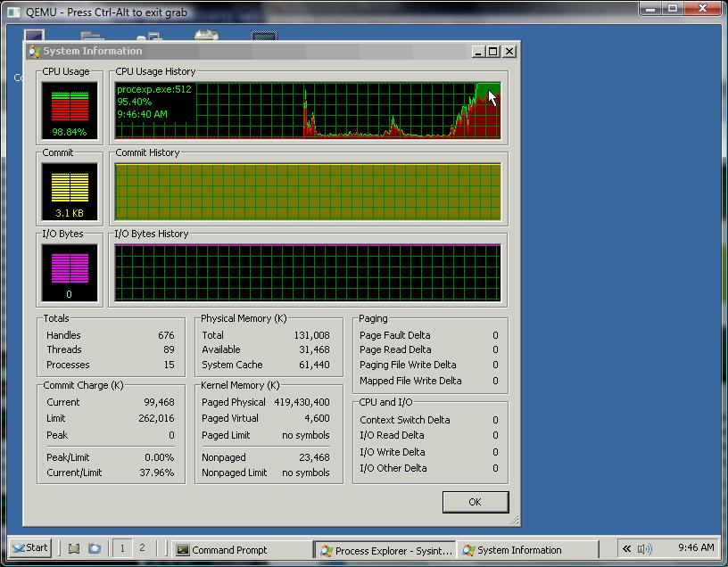Click the I/O Bytes History graph

[308, 272]
